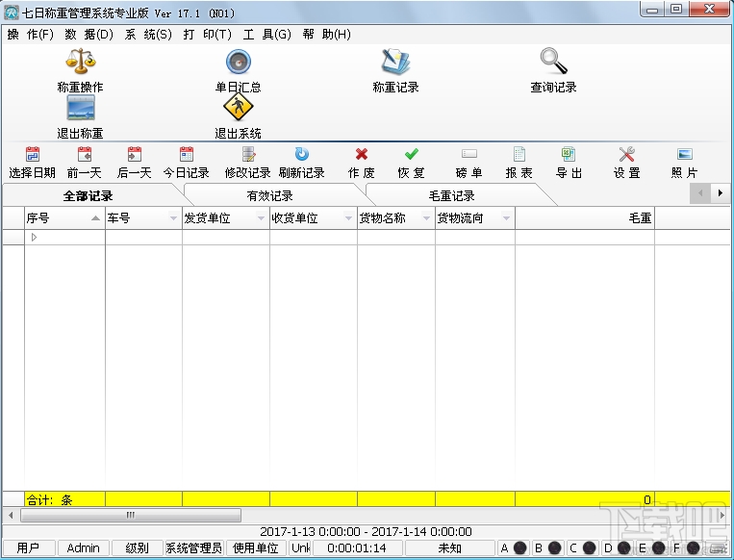Click the 合计: 条 summary cell
This screenshot has width=734, height=560.
(x=64, y=499)
